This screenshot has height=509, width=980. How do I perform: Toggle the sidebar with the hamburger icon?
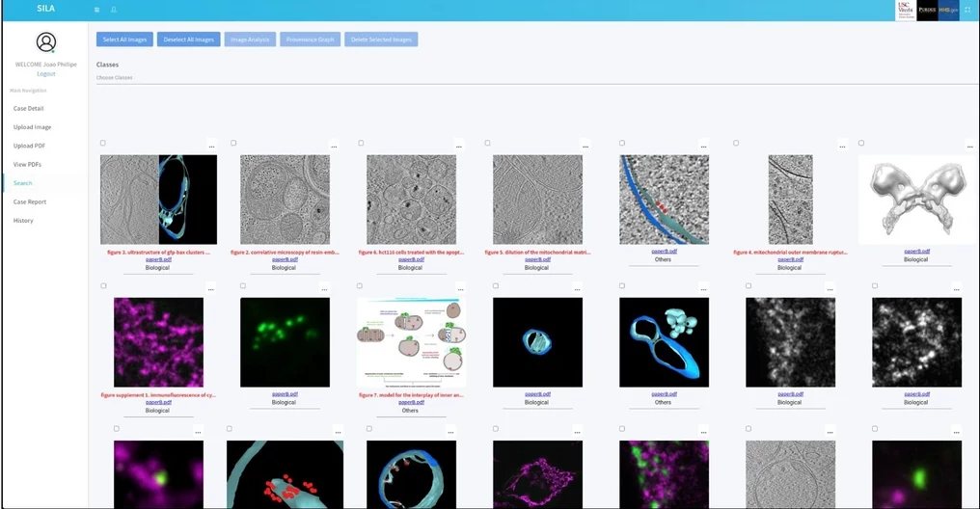click(96, 10)
